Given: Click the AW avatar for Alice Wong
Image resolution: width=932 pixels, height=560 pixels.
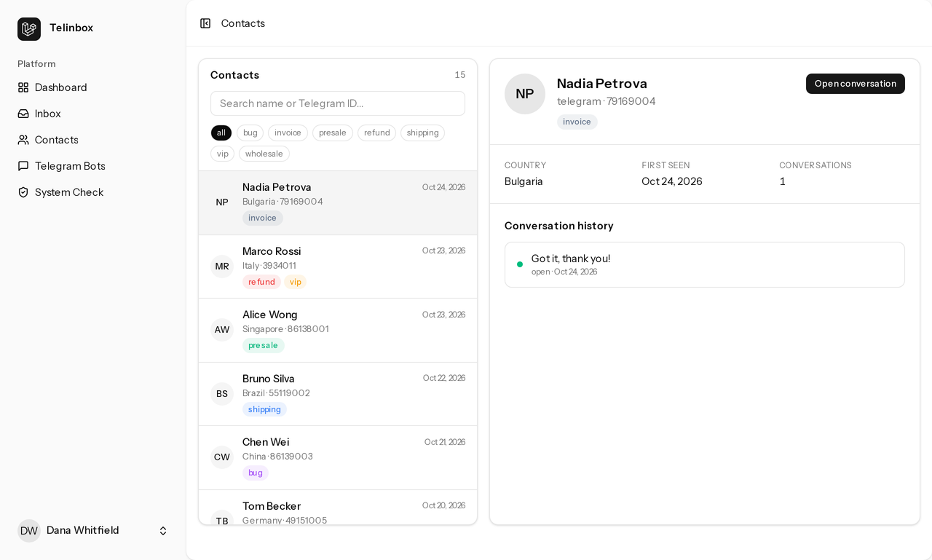Looking at the screenshot, I should point(222,330).
